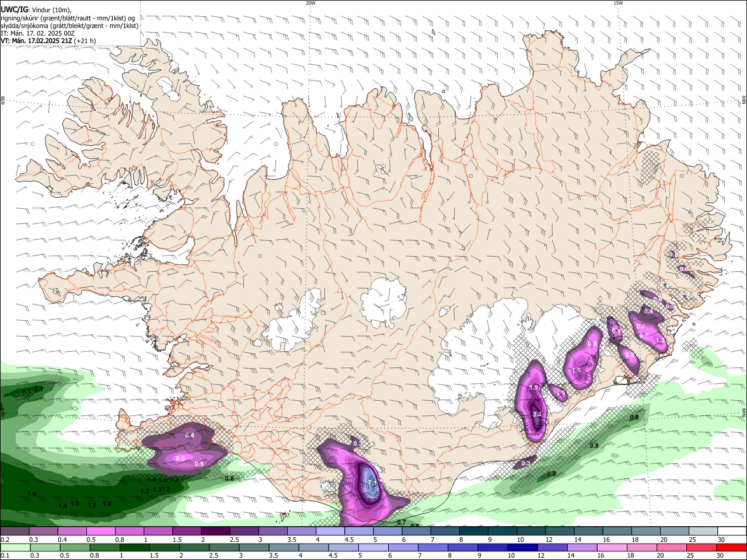Click the '1.2' rain value off southwest coast
The image size is (747, 560).
click(x=145, y=491)
